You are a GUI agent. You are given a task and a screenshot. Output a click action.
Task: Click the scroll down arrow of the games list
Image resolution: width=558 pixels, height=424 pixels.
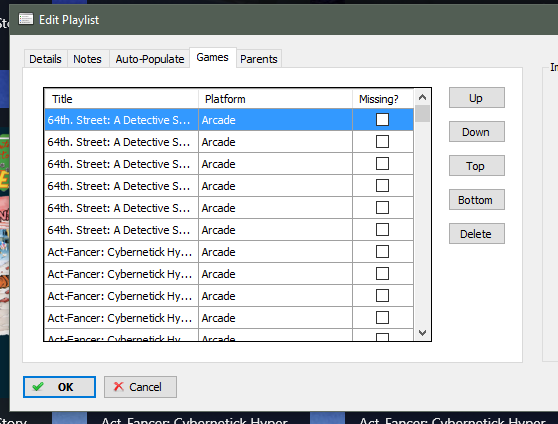coord(422,333)
